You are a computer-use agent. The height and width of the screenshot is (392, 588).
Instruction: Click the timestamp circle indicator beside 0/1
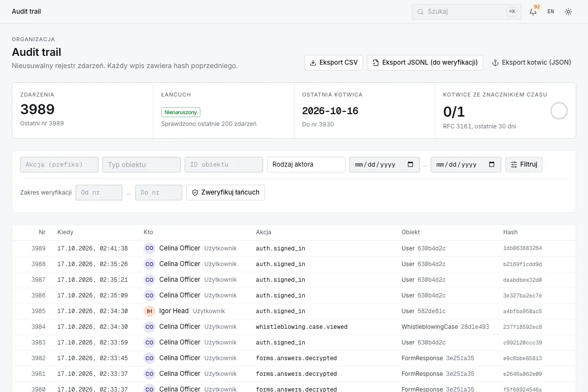[x=559, y=111]
